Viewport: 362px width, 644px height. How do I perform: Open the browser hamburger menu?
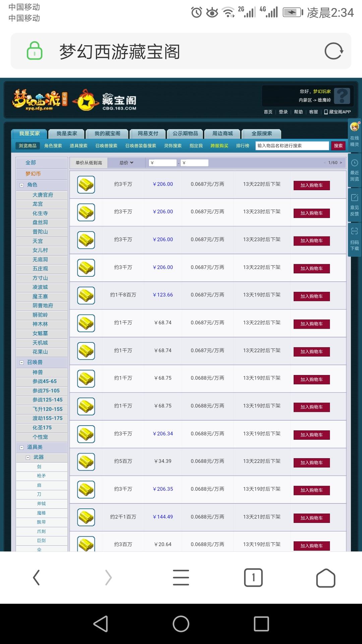coord(181,578)
